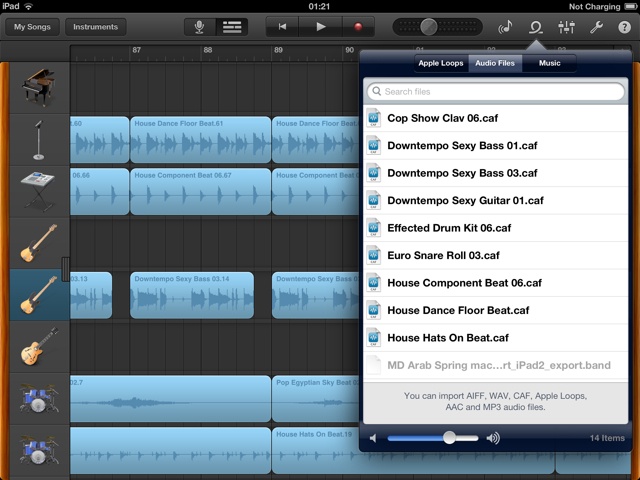Screen dimensions: 640x480
Task: Select House Component Beat 06.67 region
Action: click(200, 191)
